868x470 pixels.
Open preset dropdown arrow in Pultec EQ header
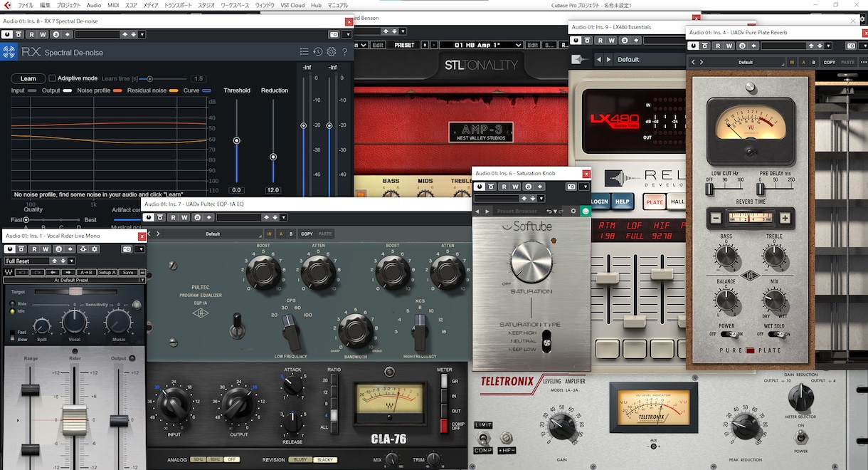point(284,217)
